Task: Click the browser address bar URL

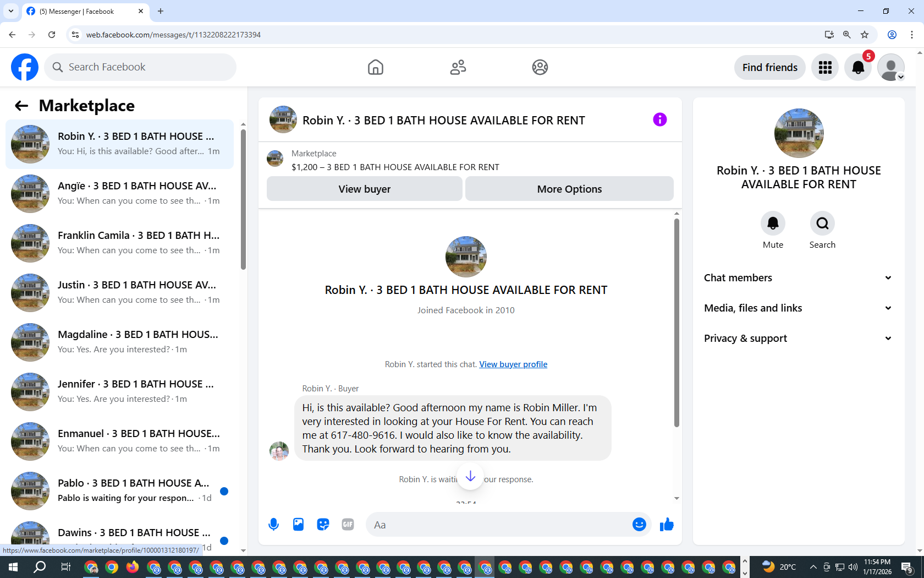Action: tap(173, 35)
